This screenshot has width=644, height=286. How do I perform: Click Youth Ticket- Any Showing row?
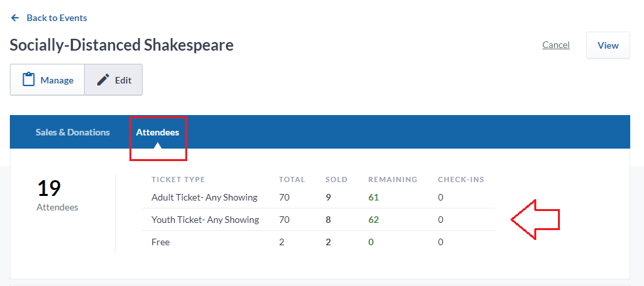tap(318, 220)
